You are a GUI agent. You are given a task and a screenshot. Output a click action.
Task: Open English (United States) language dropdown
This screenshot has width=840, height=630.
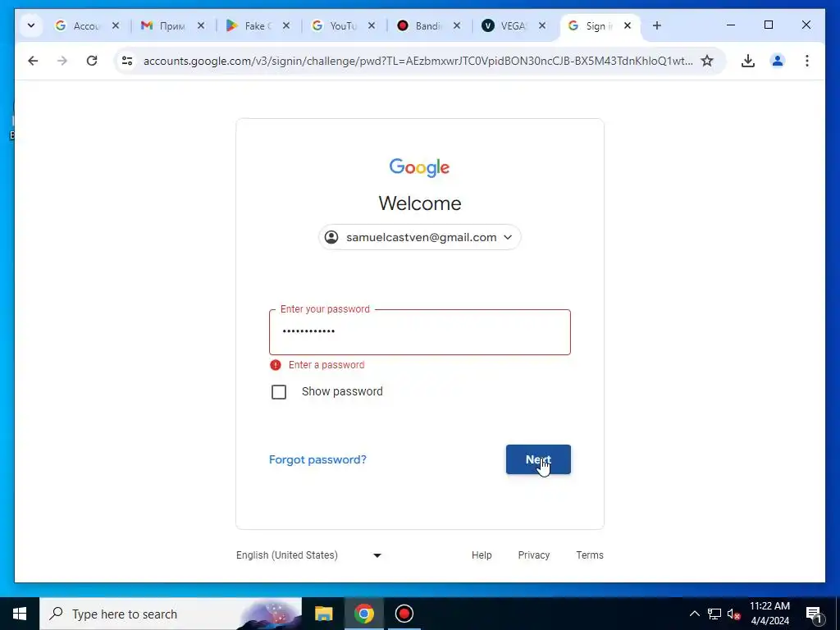click(x=309, y=555)
